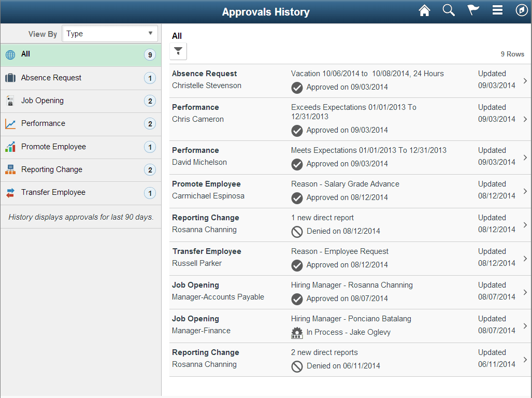Click the filter funnel icon below All
The width and height of the screenshot is (532, 398).
click(x=178, y=51)
